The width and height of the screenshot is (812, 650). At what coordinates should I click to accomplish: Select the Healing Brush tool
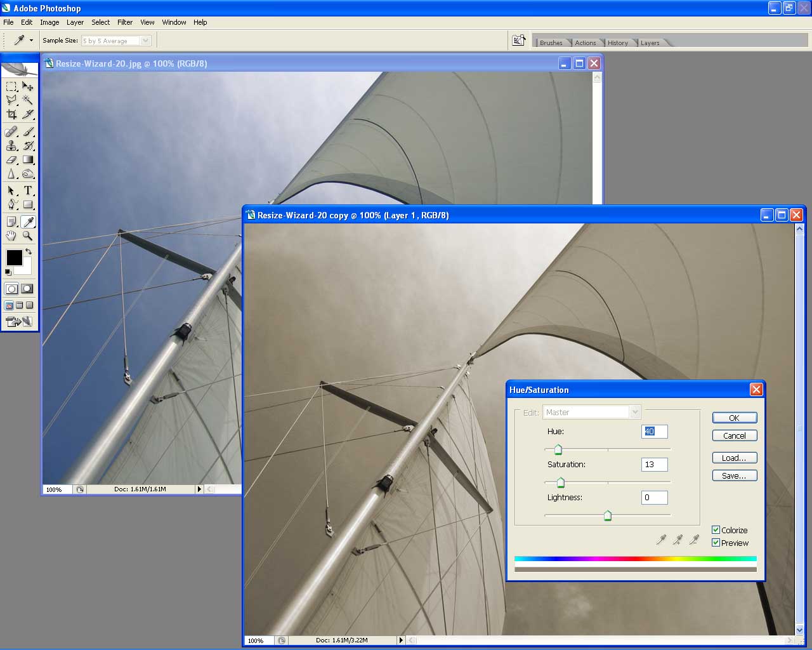11,132
